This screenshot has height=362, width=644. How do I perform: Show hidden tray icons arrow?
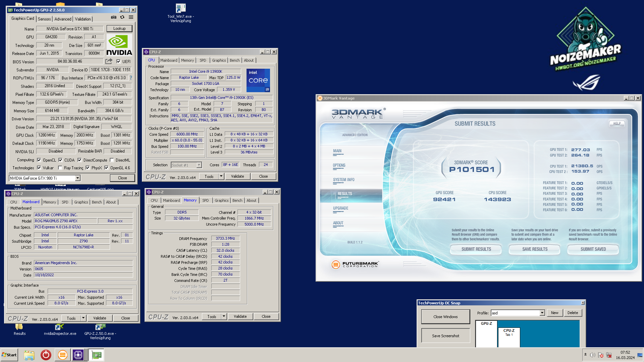tap(585, 355)
